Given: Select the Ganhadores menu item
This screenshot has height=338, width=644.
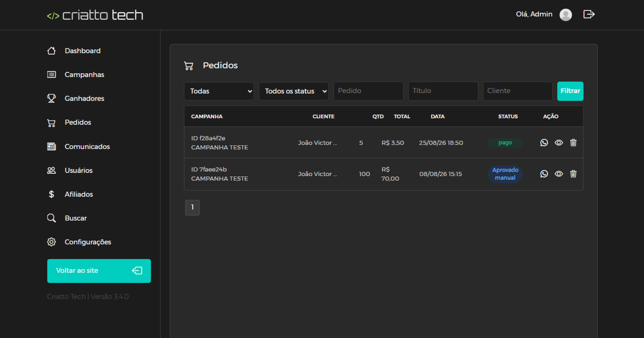Looking at the screenshot, I should coord(84,99).
